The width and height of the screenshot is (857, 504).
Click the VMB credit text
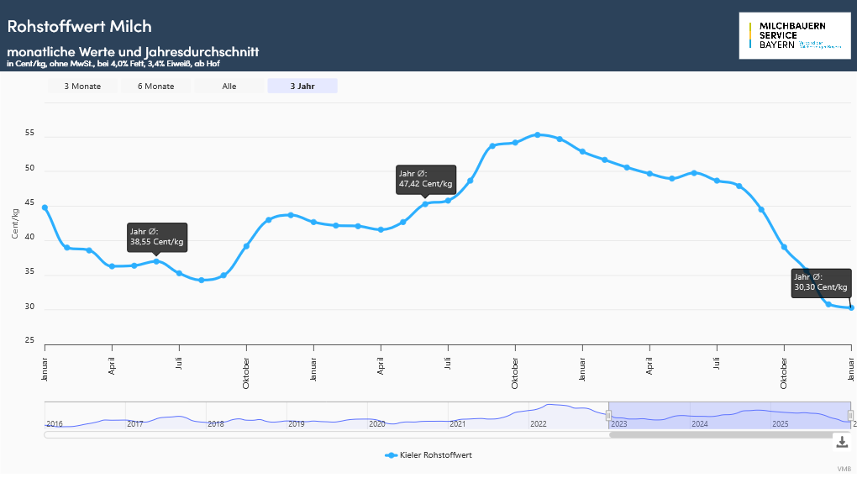[844, 469]
